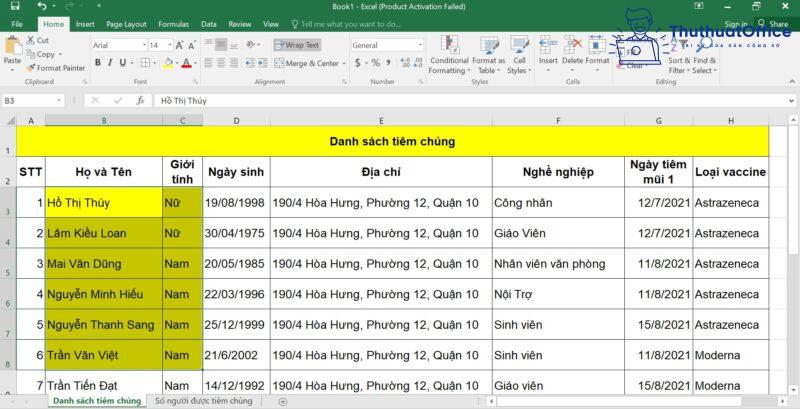Screen dimensions: 800x409
Task: Switch to the Formulas tab
Action: [x=173, y=24]
